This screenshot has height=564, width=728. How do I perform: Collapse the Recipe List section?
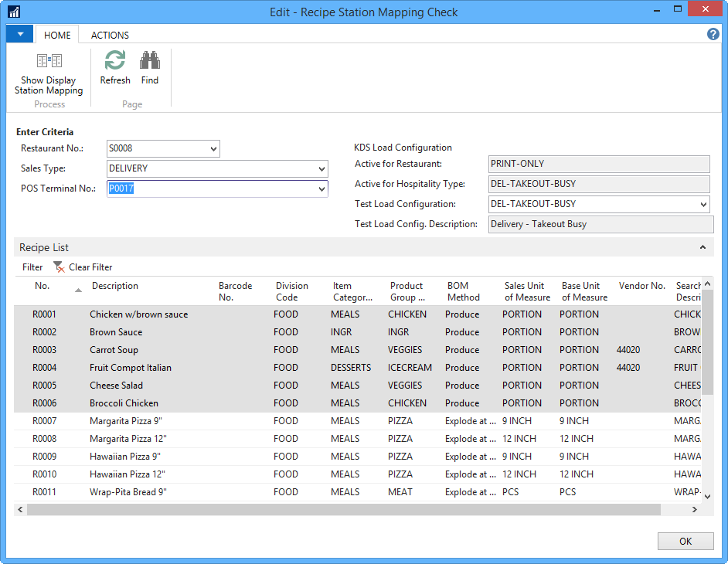[x=702, y=248]
